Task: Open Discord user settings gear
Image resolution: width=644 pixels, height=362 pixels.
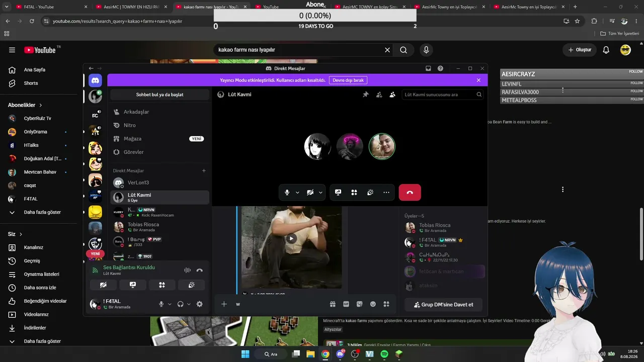Action: (x=200, y=304)
